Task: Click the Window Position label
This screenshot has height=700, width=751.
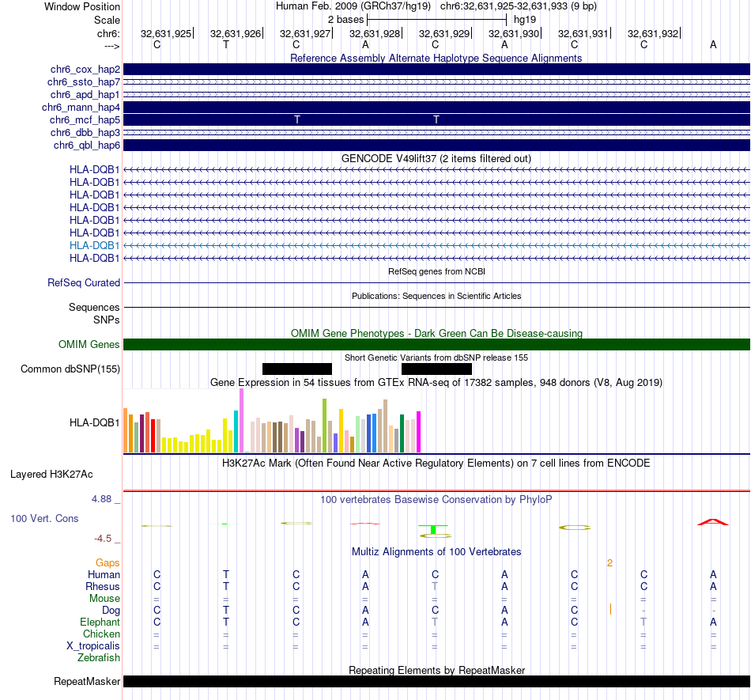Action: point(82,6)
